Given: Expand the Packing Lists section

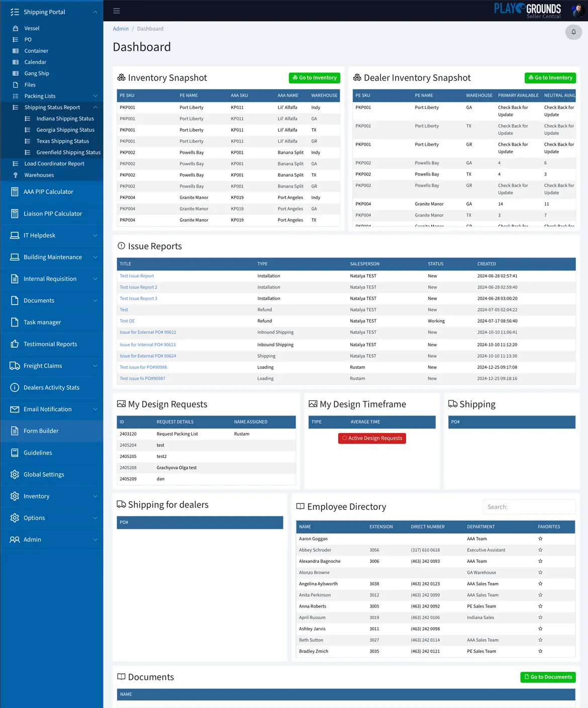Looking at the screenshot, I should pyautogui.click(x=39, y=95).
